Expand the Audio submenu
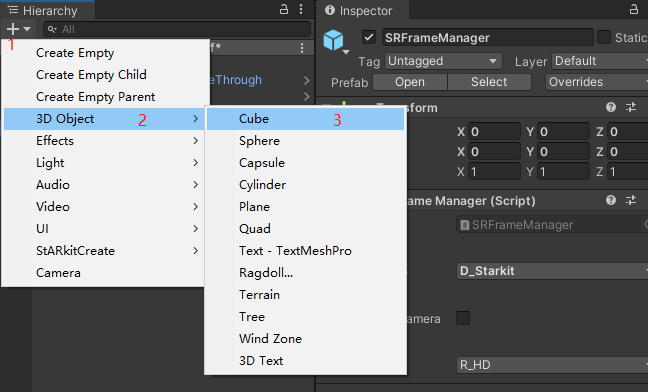 click(104, 185)
